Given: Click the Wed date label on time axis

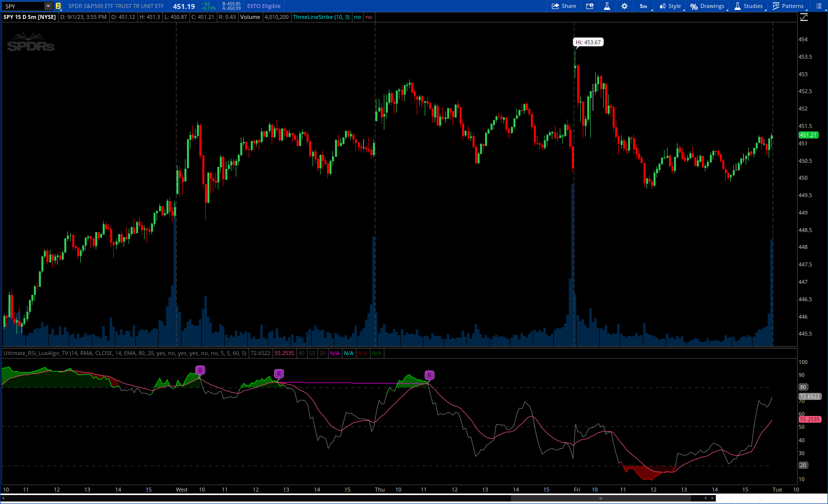Looking at the screenshot, I should [181, 490].
